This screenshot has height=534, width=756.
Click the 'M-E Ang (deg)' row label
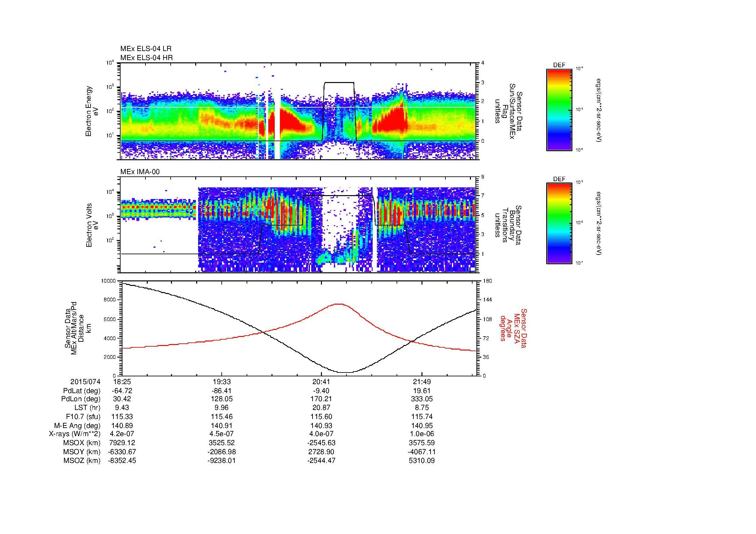click(79, 426)
